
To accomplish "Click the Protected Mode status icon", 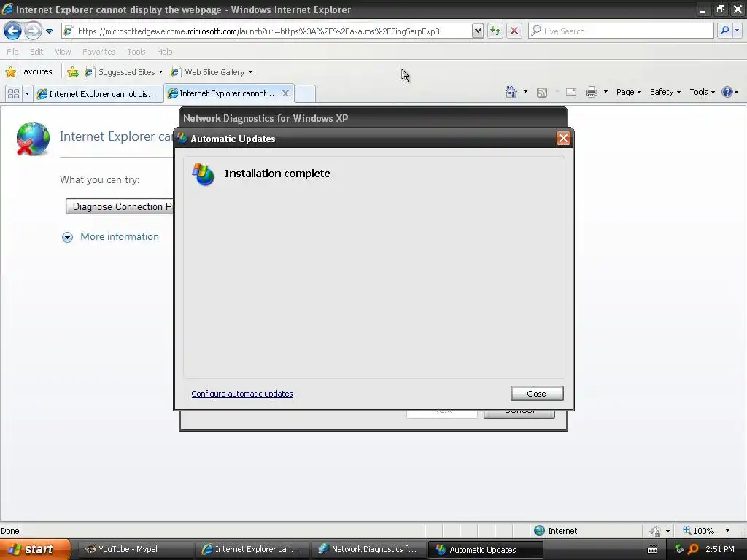I will (x=656, y=531).
